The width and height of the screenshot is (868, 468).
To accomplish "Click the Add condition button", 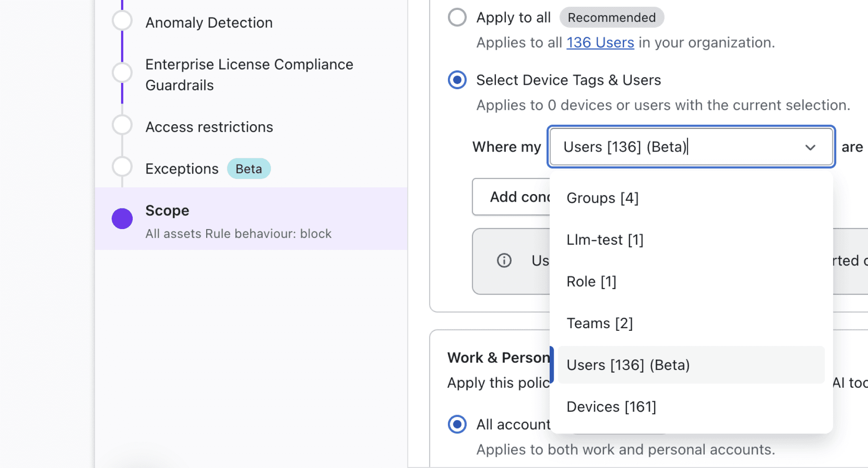I will tap(511, 197).
